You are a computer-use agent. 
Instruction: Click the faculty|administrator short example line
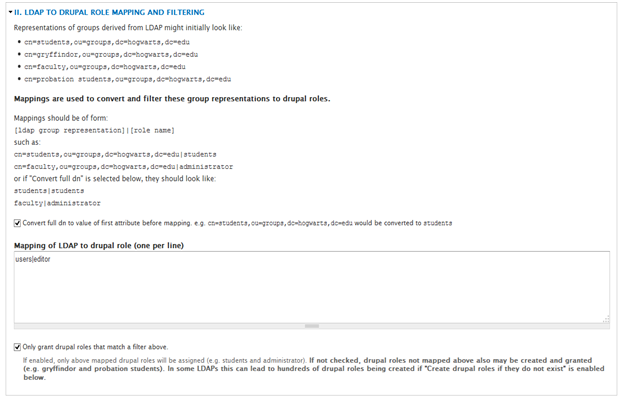[x=57, y=202]
